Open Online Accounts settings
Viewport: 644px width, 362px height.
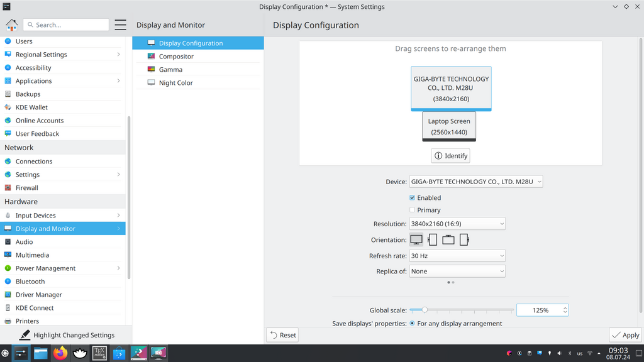coord(63,120)
